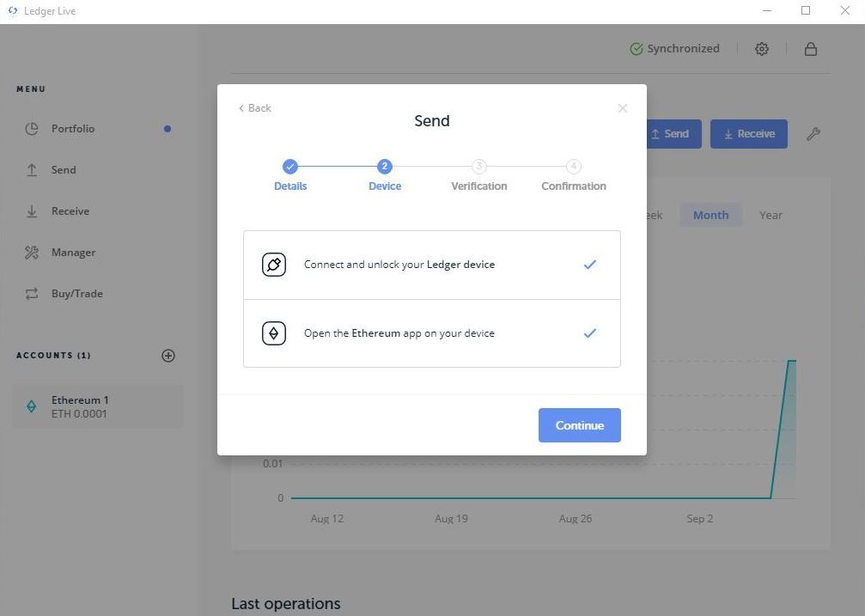Select the Month chart range tab
Viewport: 865px width, 616px height.
710,216
